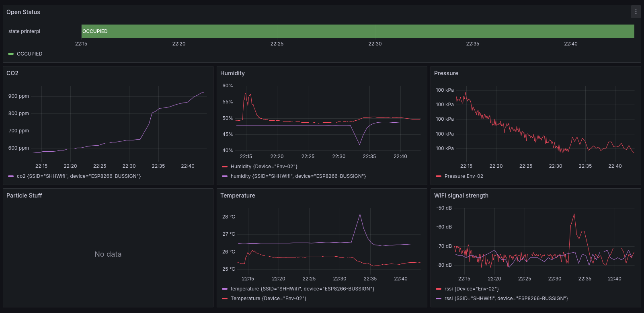Viewport: 644px width, 313px height.
Task: Click the Humidity panel title
Action: click(232, 73)
